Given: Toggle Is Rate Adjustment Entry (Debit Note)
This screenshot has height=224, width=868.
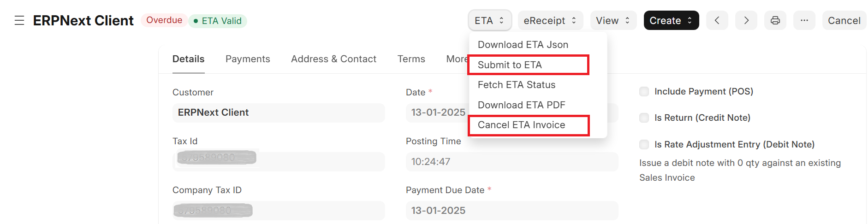Looking at the screenshot, I should [x=644, y=145].
